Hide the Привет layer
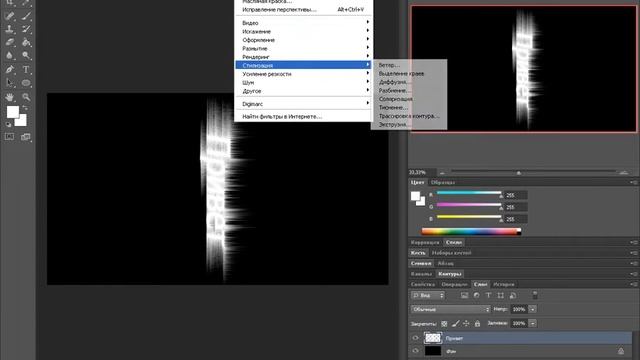 click(x=416, y=338)
